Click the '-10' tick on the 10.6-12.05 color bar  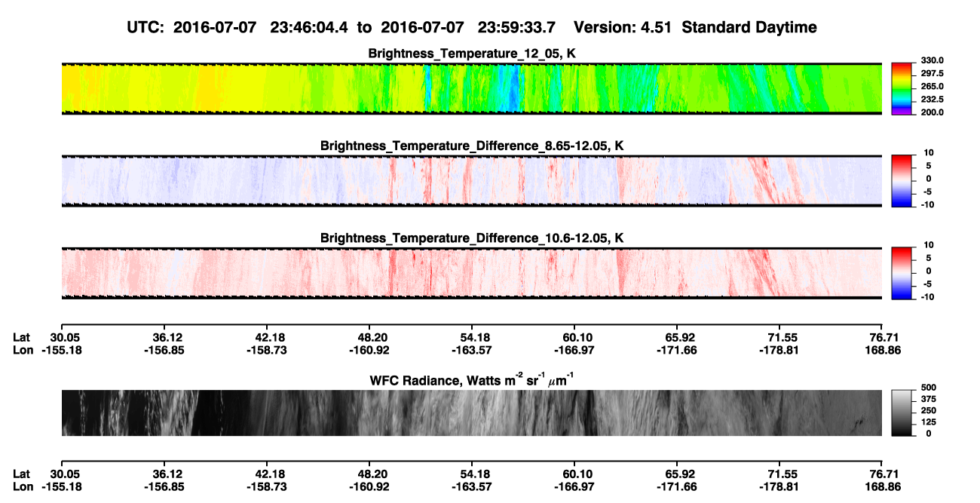click(927, 296)
